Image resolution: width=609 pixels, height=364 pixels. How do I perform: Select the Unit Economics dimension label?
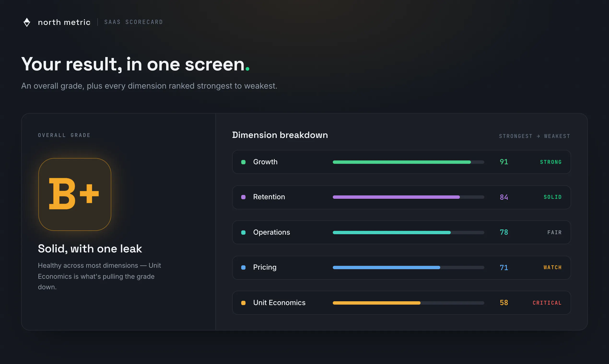(280, 303)
